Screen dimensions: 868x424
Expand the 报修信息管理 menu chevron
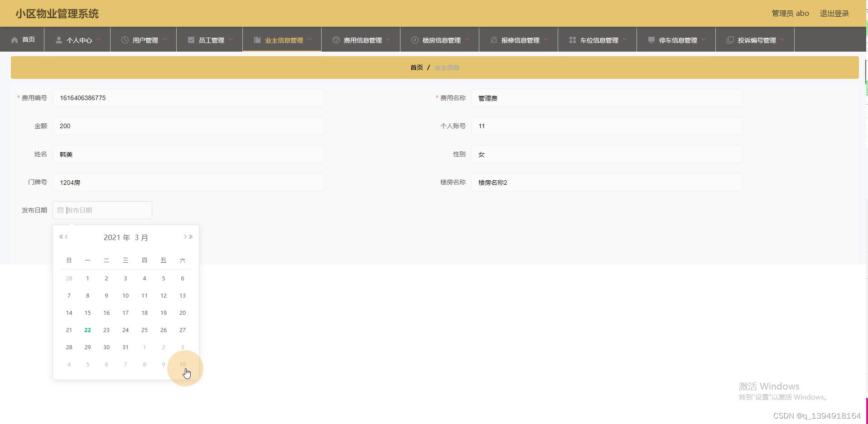546,40
